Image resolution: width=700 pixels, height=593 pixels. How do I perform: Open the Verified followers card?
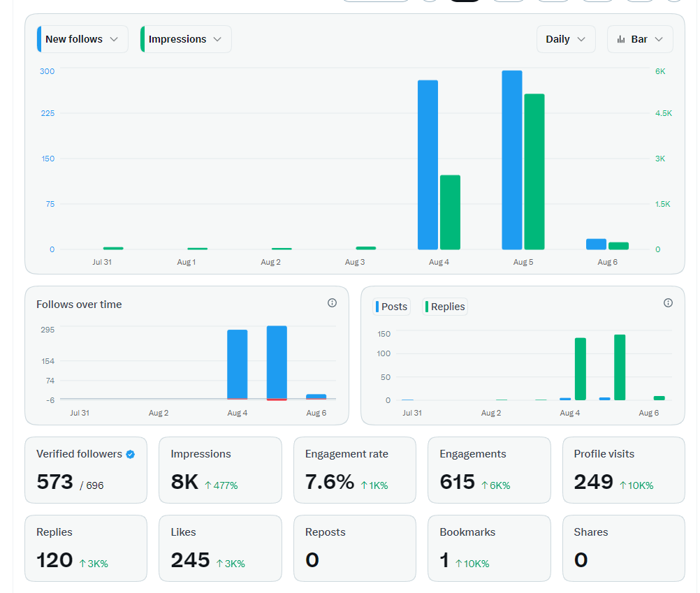pos(86,470)
